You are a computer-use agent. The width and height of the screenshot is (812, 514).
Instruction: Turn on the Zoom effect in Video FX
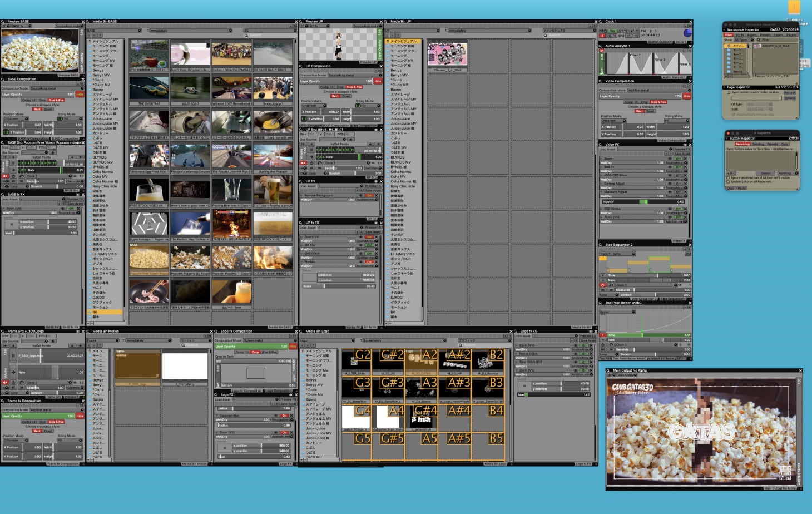pyautogui.click(x=679, y=159)
